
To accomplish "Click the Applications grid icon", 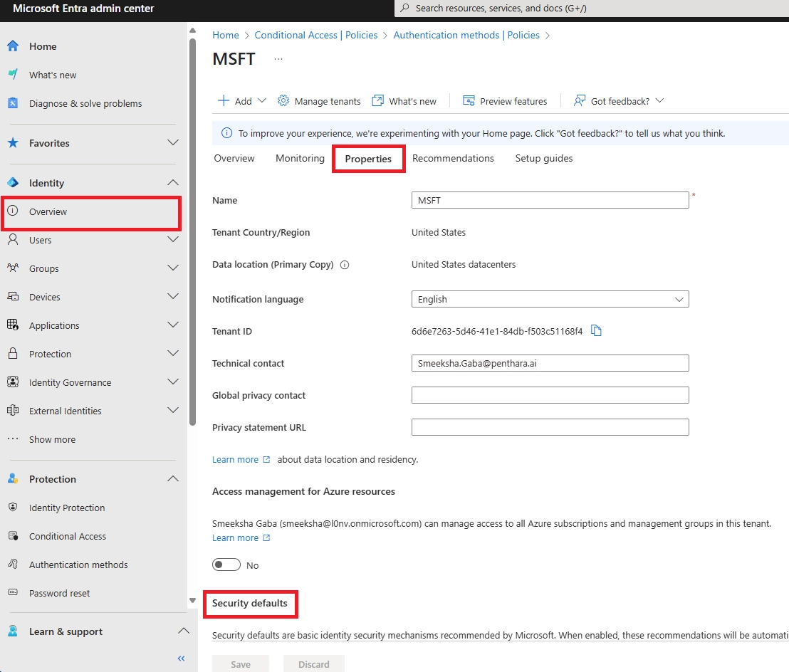I will click(x=13, y=325).
